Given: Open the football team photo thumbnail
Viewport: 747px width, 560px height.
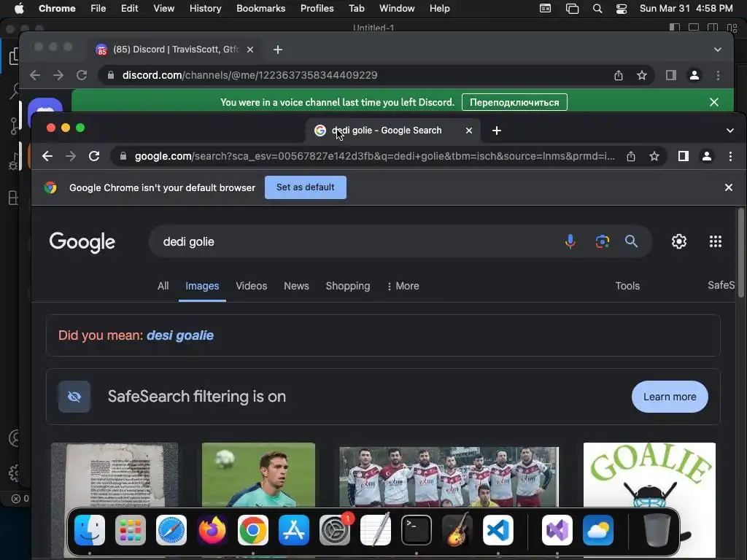Looking at the screenshot, I should coord(449,477).
